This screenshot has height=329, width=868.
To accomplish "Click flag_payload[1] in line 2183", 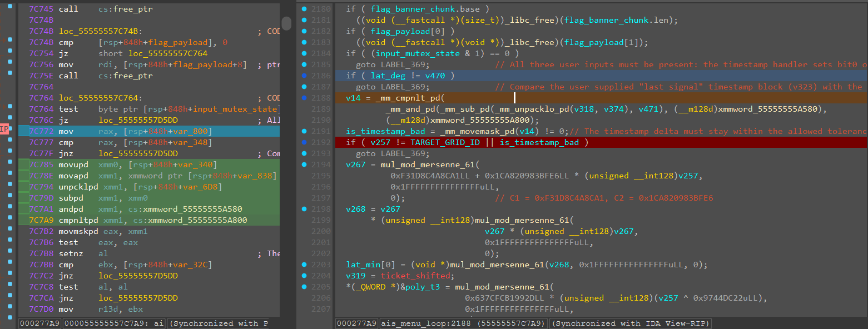I will tap(601, 43).
